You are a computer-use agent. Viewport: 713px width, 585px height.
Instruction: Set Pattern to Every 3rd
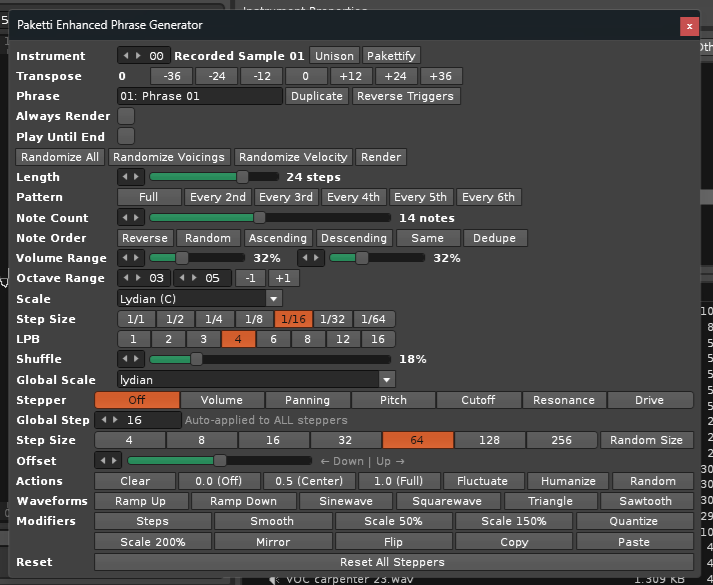pyautogui.click(x=286, y=197)
